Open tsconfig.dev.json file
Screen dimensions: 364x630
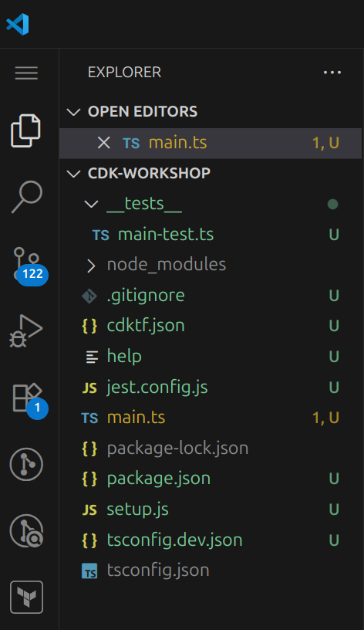[x=174, y=540]
